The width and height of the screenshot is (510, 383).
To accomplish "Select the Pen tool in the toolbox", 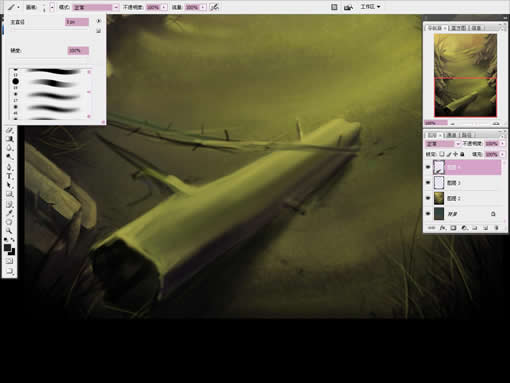I will pos(9,167).
